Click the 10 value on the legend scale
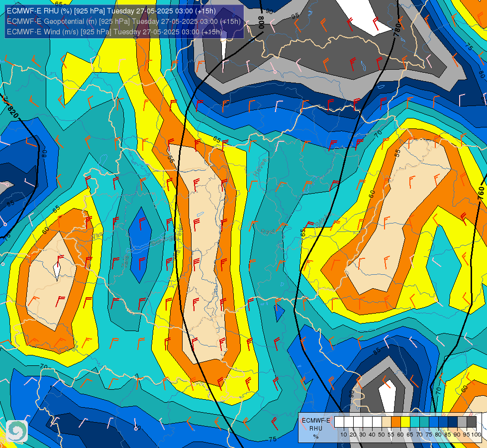 pyautogui.click(x=344, y=435)
